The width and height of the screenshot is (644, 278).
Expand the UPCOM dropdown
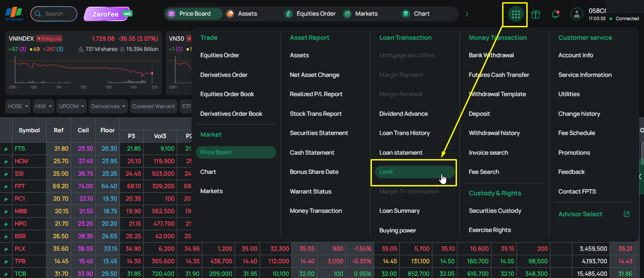click(72, 106)
